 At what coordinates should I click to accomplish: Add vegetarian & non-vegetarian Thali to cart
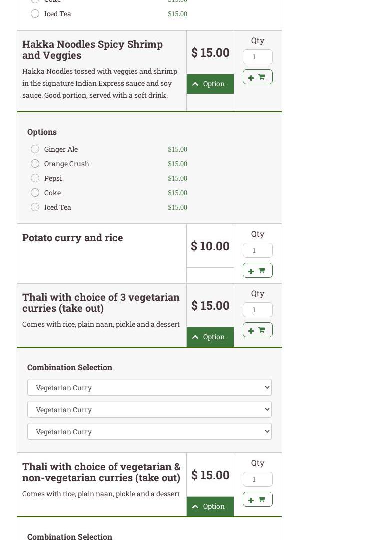click(257, 499)
